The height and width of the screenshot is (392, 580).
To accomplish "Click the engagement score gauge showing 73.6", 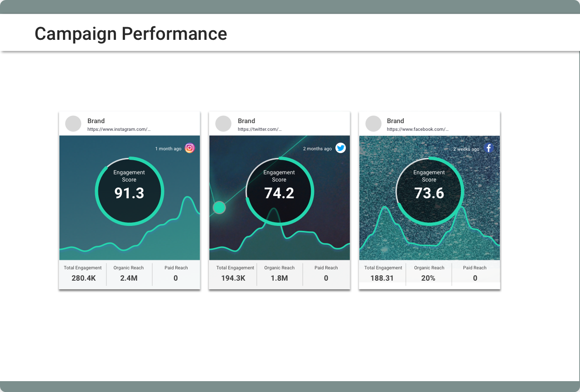I will pos(429,191).
